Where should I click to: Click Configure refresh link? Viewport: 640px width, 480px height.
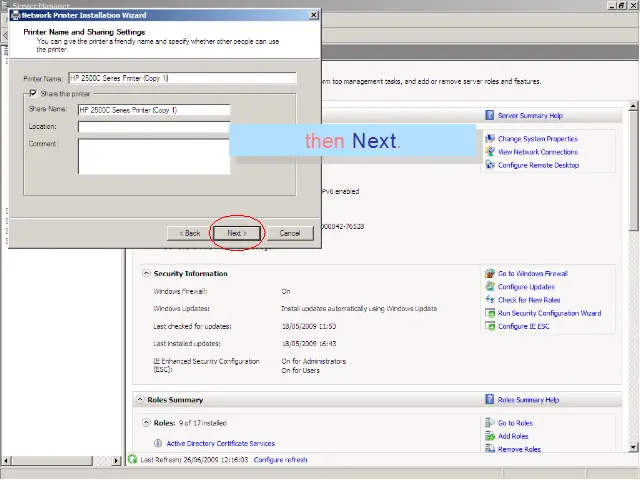coord(280,460)
